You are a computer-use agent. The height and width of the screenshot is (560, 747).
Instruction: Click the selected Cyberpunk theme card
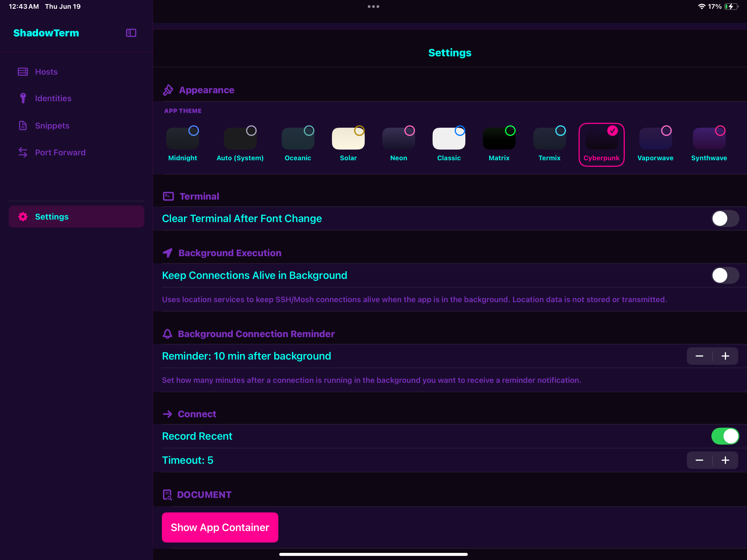coord(602,145)
